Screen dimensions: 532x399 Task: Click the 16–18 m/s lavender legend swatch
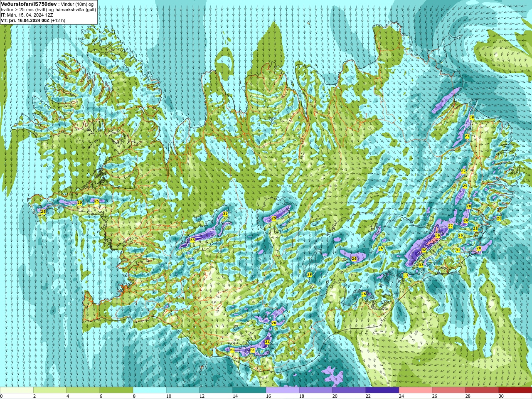283,390
